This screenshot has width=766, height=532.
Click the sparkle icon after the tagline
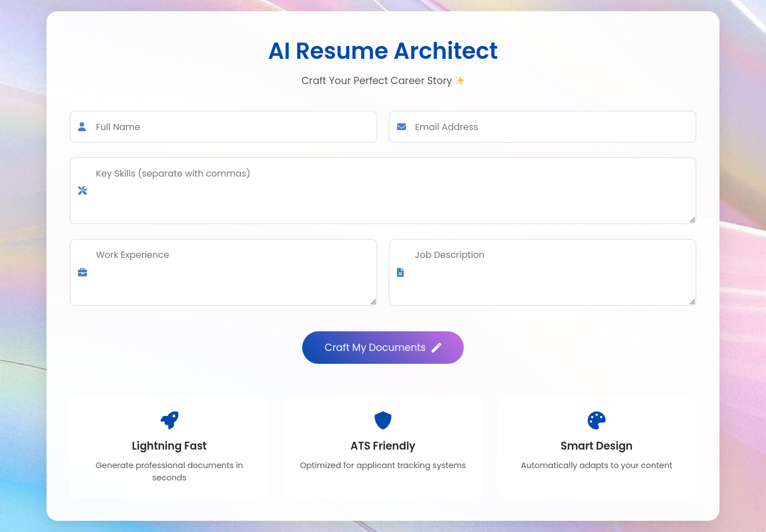(x=459, y=80)
